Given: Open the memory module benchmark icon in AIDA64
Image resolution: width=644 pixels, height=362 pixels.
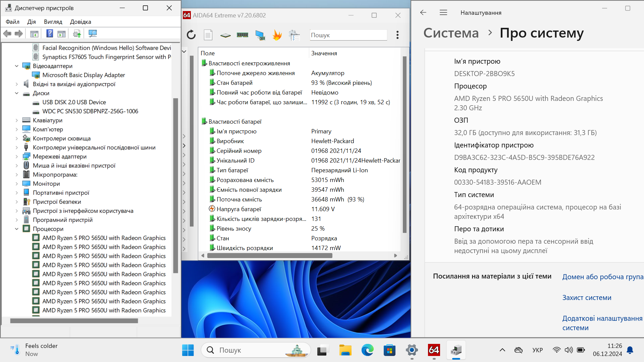Looking at the screenshot, I should [x=243, y=35].
